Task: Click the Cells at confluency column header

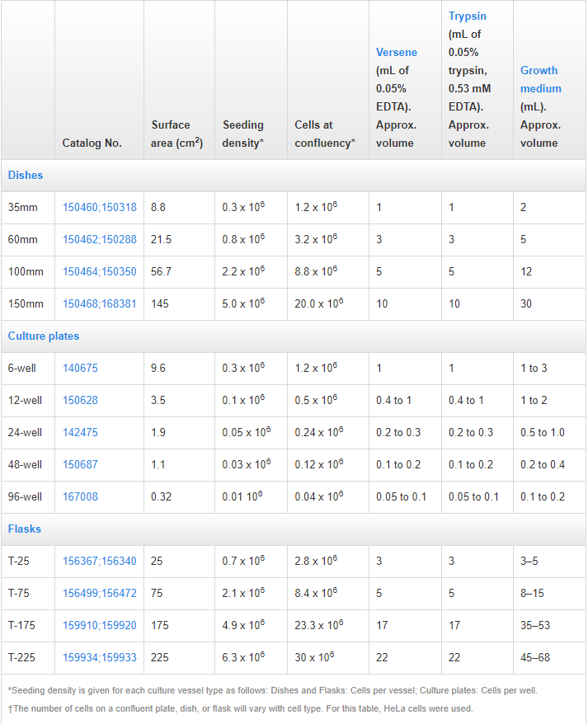Action: [325, 134]
